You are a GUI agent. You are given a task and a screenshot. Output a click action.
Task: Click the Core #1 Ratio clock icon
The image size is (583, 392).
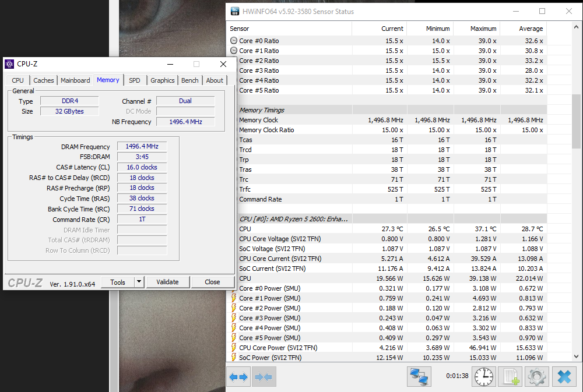pos(234,51)
